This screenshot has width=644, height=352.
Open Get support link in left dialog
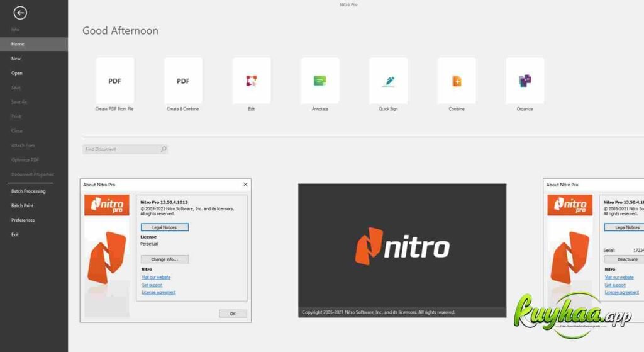click(x=152, y=285)
